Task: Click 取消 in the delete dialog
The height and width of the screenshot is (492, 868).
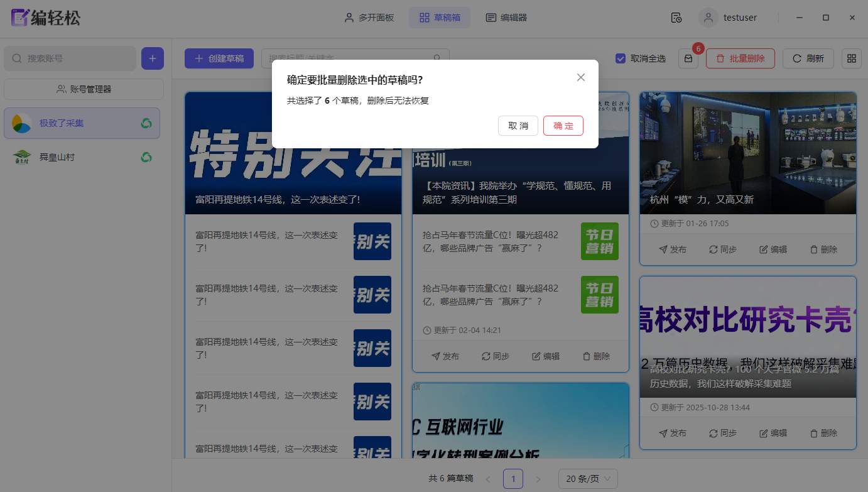Action: (518, 126)
